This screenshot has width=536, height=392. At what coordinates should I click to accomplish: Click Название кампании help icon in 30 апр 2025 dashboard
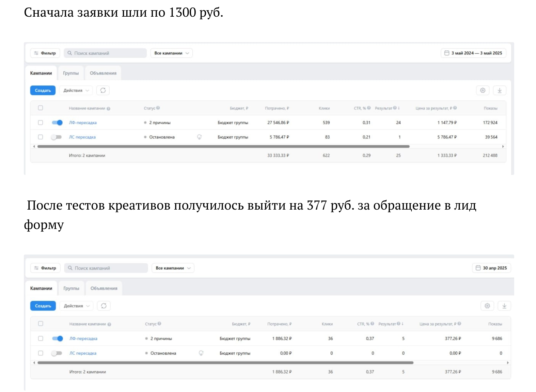tap(109, 324)
